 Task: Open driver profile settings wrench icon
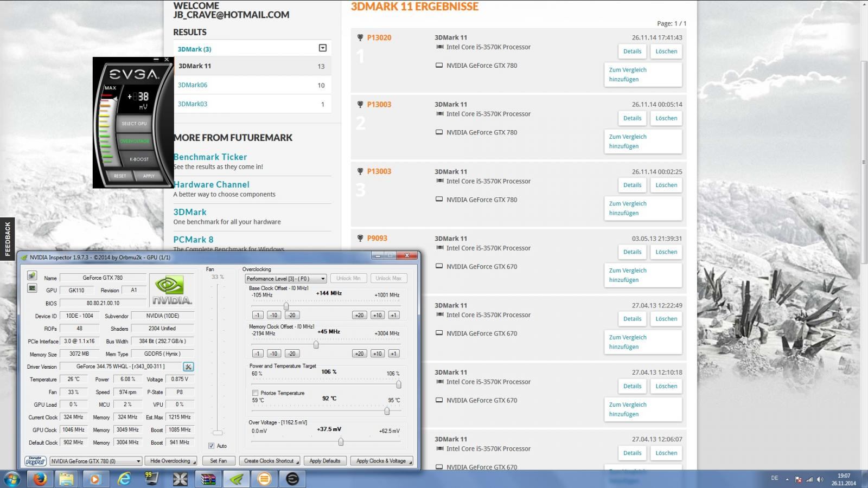[x=188, y=367]
